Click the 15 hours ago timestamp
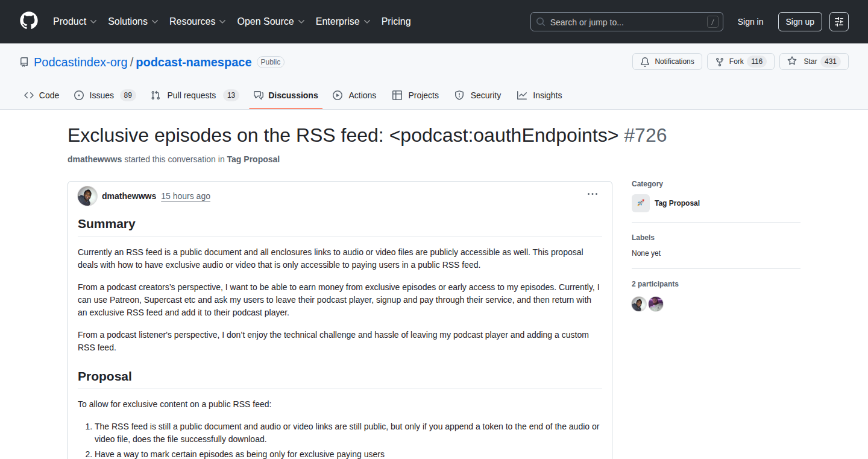This screenshot has height=459, width=868. (x=186, y=196)
